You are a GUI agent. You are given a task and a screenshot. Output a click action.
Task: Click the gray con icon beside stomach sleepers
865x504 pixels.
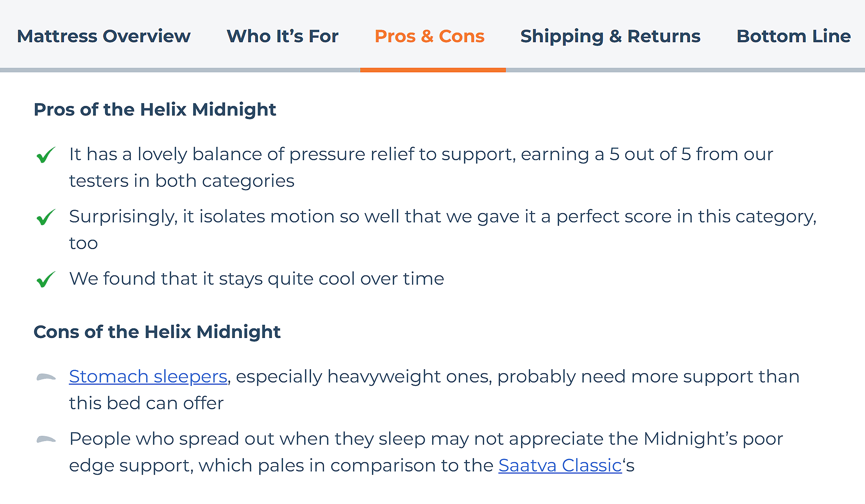[46, 377]
